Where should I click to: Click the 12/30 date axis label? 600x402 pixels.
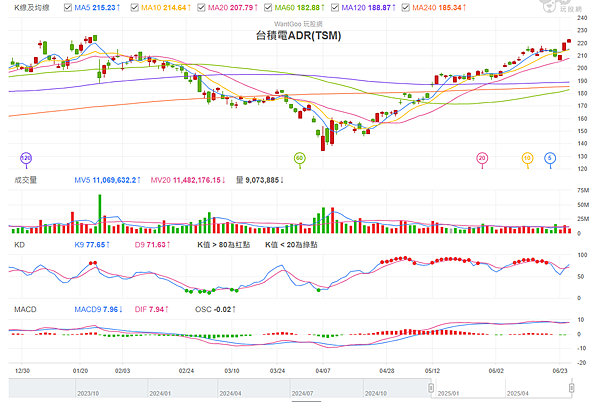(x=22, y=371)
